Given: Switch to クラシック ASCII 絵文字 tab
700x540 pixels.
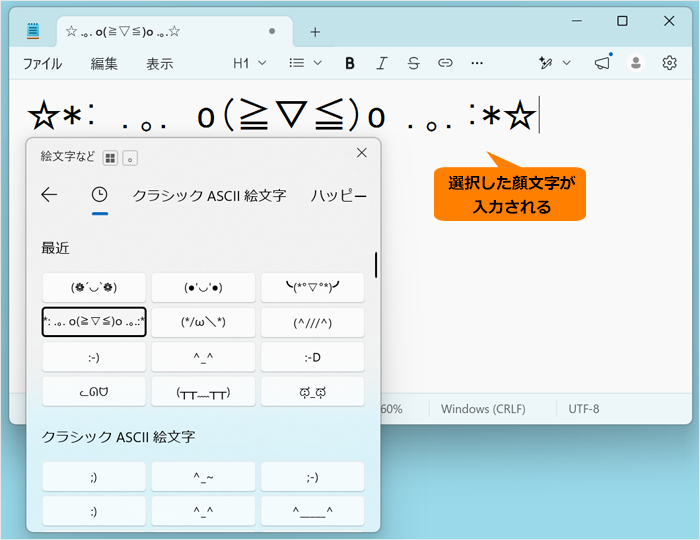Looking at the screenshot, I should point(209,195).
